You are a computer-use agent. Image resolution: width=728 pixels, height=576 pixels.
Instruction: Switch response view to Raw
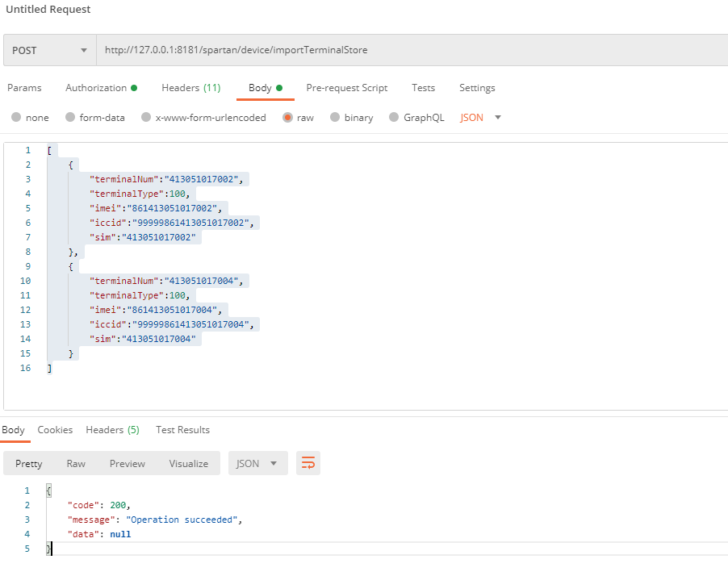pos(76,464)
